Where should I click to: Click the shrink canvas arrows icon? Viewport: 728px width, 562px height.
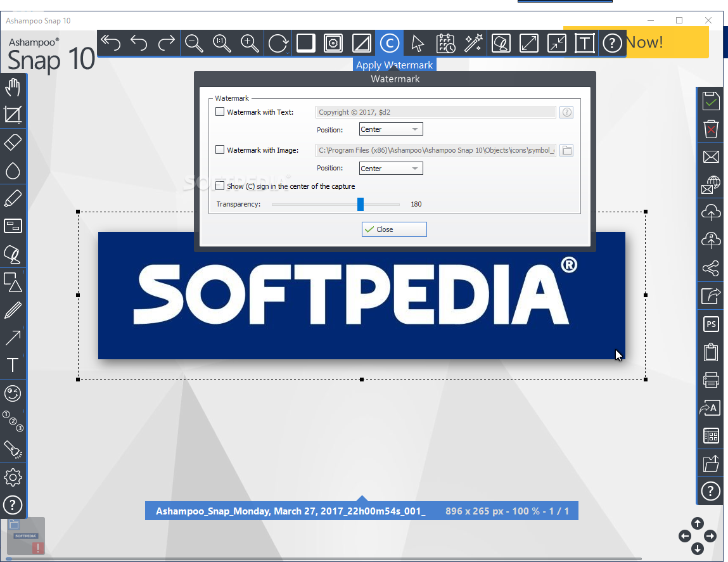pyautogui.click(x=557, y=43)
